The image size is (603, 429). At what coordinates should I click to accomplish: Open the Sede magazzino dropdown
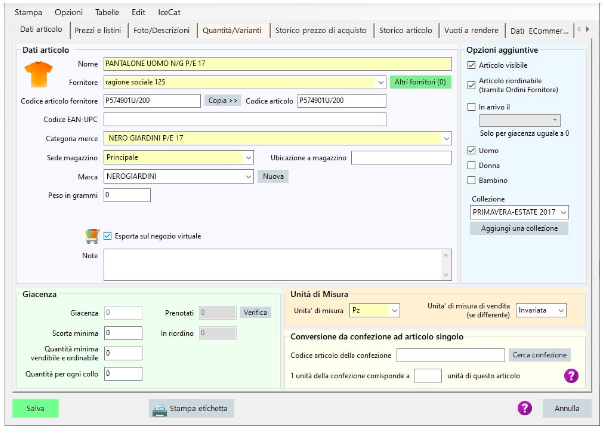[248, 158]
